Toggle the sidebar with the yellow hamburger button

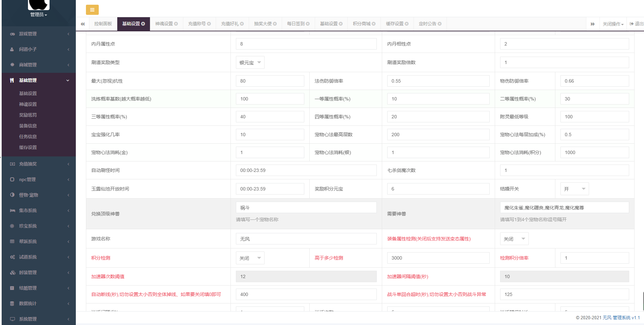coord(92,10)
